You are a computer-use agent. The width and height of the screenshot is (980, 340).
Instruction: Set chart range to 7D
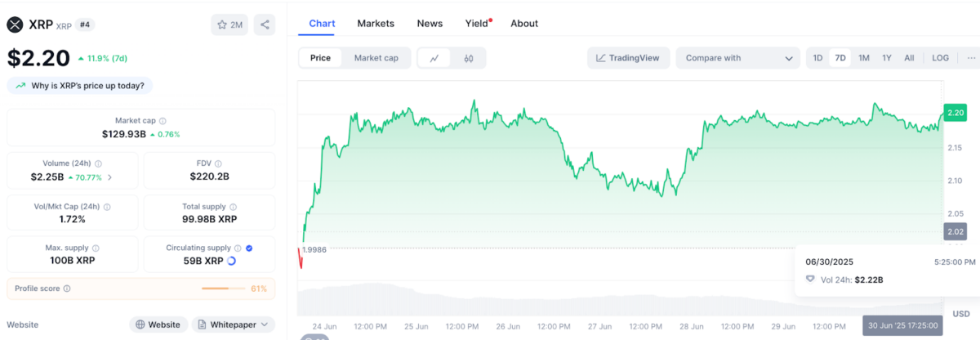click(x=840, y=58)
